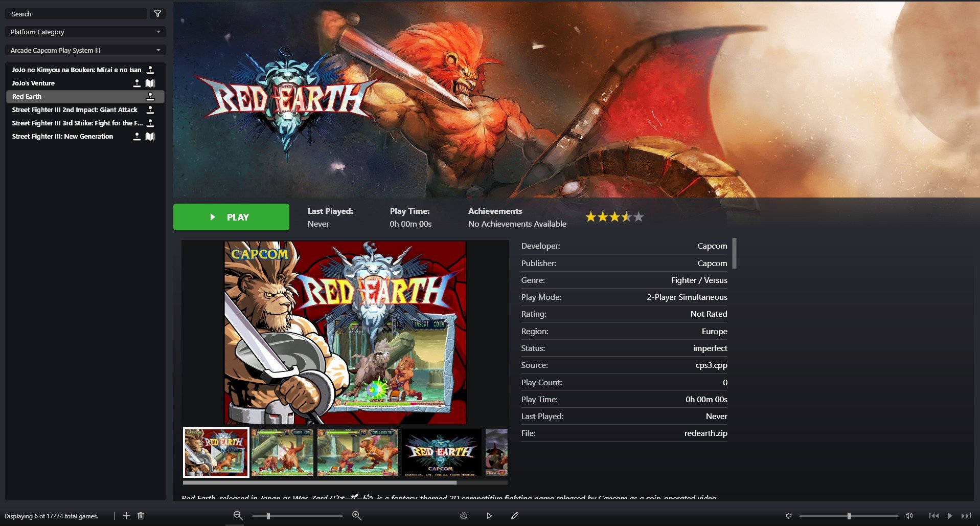Click the thumbnail strip horizontal scrollbar
This screenshot has height=526, width=980.
click(x=320, y=483)
